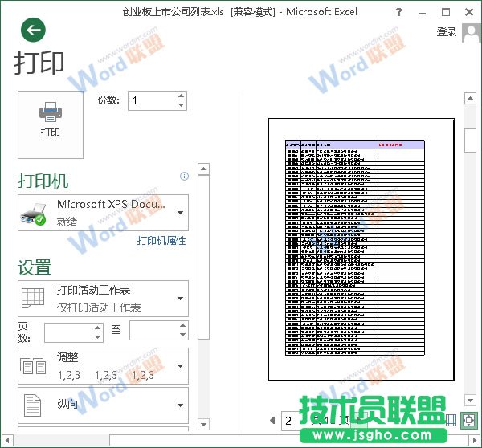Click preview scrollbar up arrow
The height and width of the screenshot is (448, 482).
[470, 98]
